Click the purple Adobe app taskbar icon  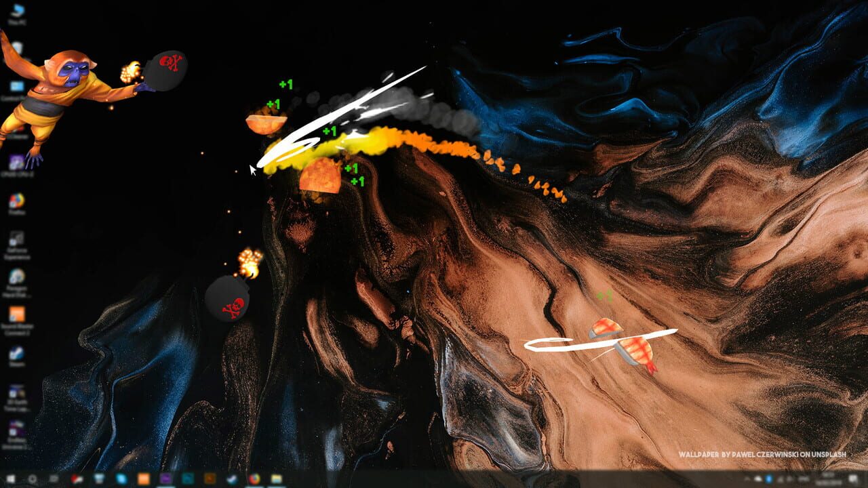click(x=165, y=479)
